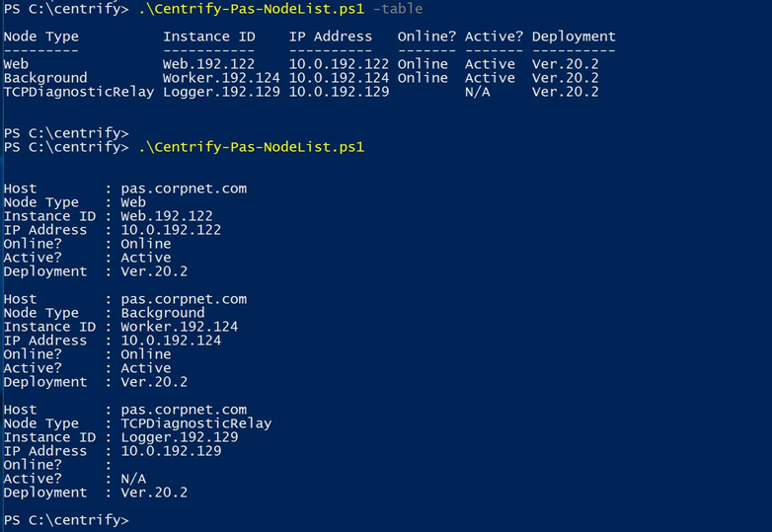Click the IP Address table column header
This screenshot has height=532, width=772.
coord(331,37)
